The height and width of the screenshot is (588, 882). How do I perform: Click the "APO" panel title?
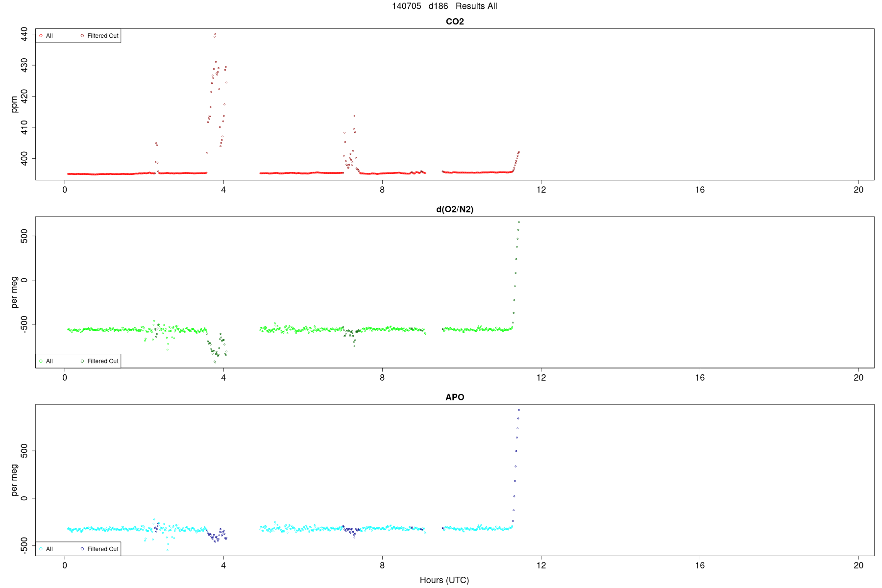455,397
